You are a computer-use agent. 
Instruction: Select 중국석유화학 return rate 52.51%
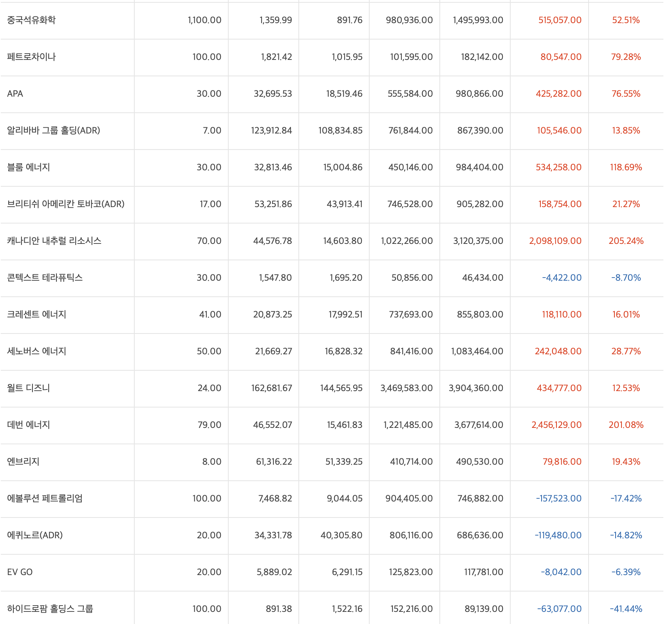626,20
